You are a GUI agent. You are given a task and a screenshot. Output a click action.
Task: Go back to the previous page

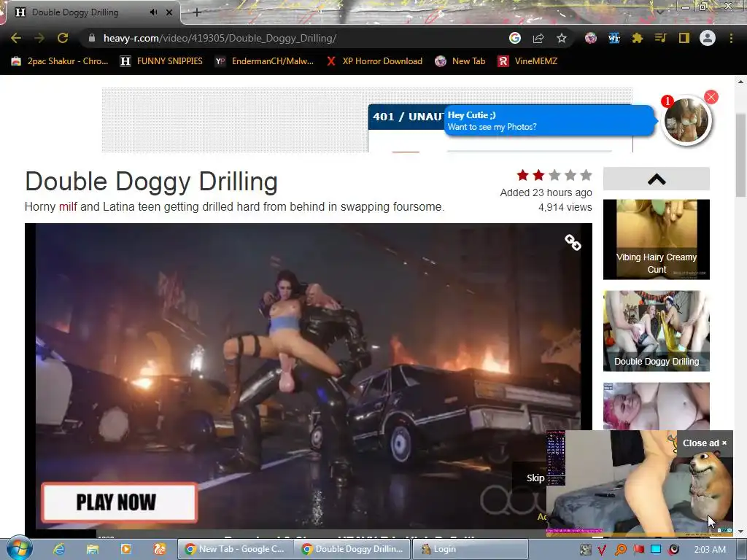click(x=16, y=38)
